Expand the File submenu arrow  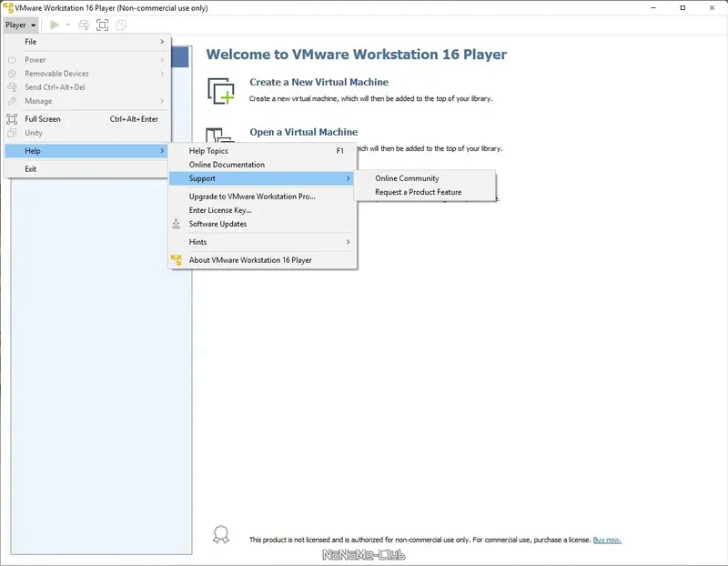(162, 41)
